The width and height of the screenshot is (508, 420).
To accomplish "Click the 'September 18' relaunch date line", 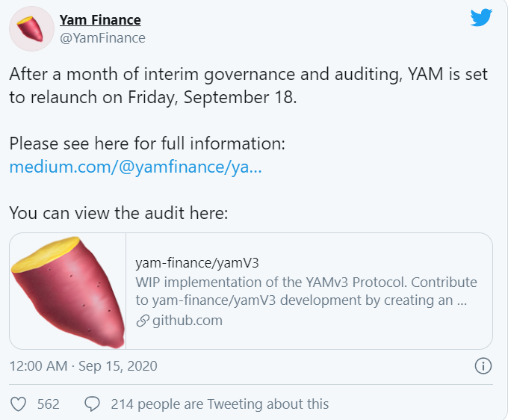I will click(153, 97).
